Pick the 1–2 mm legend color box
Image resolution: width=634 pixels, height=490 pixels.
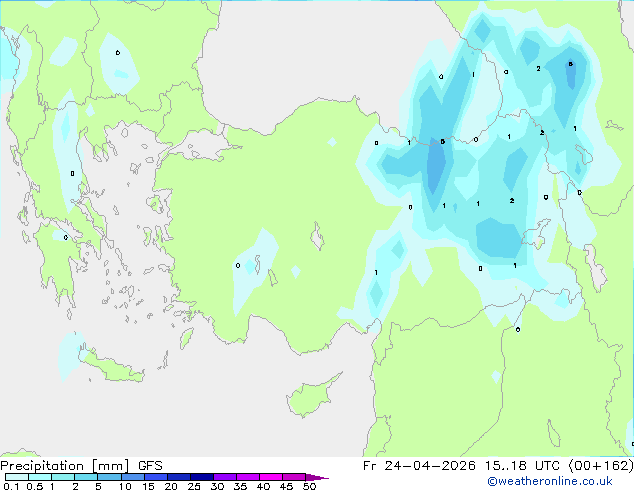click(63, 477)
